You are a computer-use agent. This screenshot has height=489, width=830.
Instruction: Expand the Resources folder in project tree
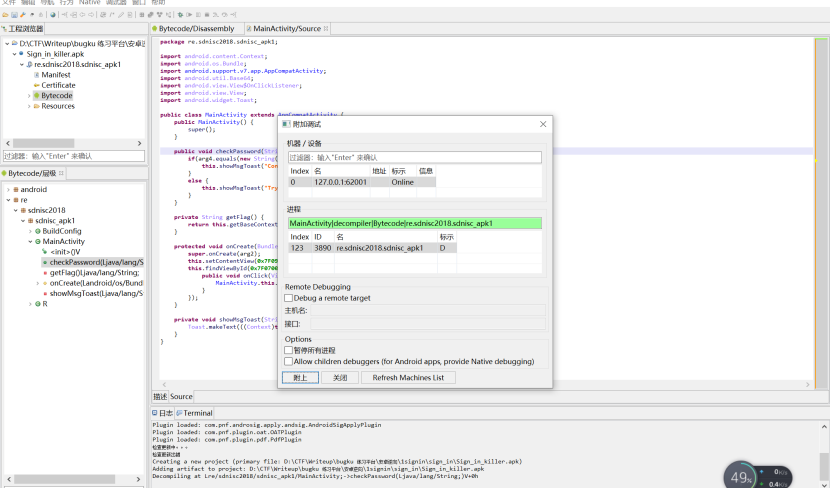[29, 106]
